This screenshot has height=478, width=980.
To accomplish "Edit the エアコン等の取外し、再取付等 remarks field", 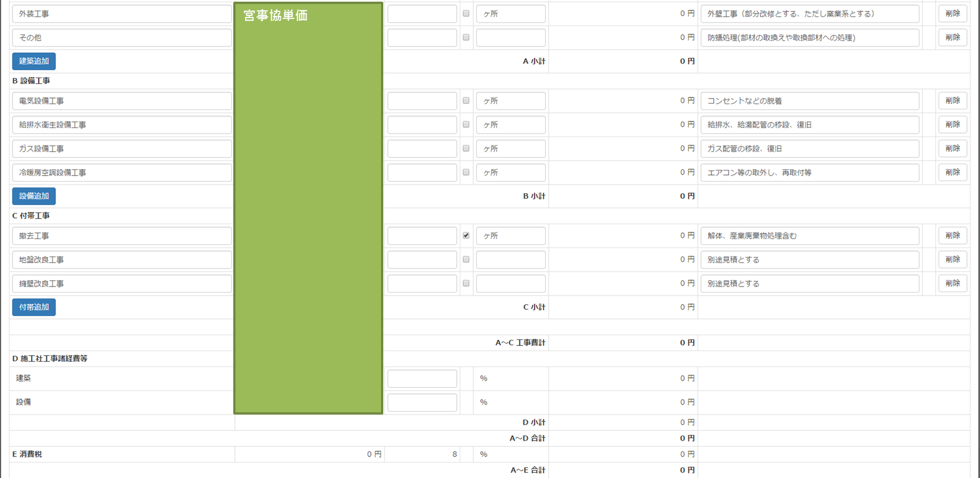I will pyautogui.click(x=810, y=172).
